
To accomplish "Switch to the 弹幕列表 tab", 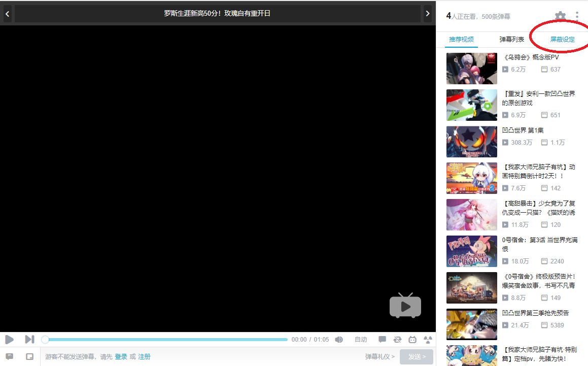I will (512, 40).
